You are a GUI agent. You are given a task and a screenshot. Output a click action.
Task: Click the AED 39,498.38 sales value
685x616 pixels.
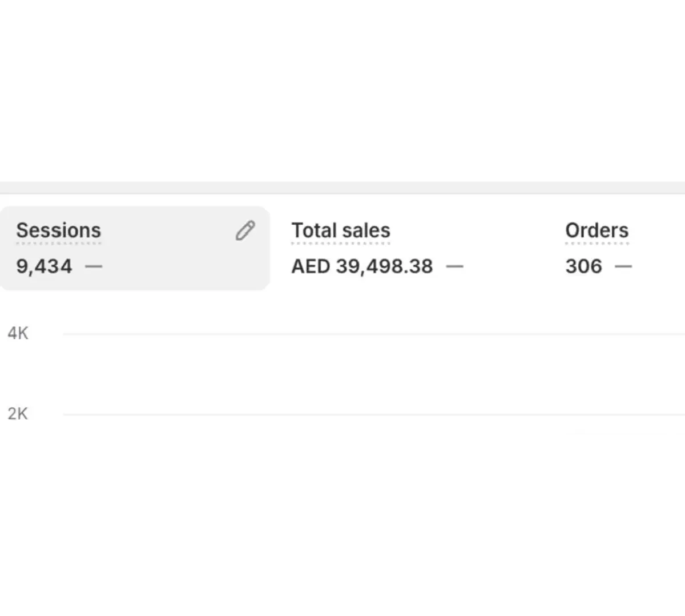coord(362,266)
